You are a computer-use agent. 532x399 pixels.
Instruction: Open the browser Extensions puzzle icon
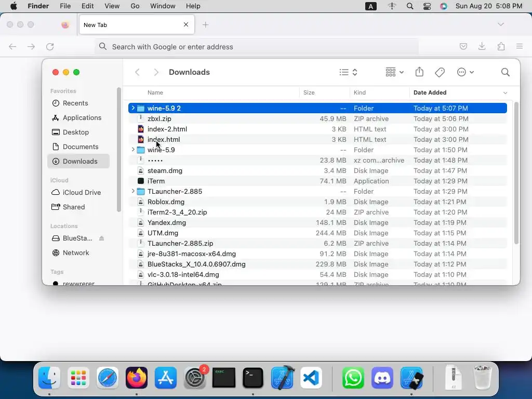click(501, 46)
